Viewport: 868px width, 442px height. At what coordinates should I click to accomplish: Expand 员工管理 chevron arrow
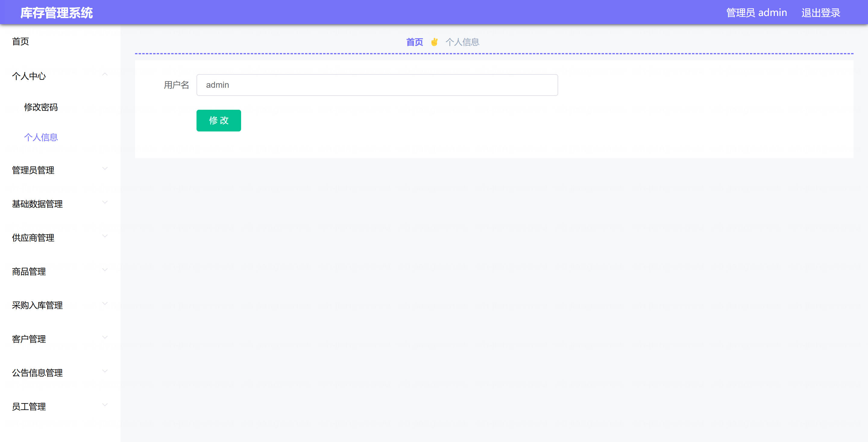pos(105,405)
